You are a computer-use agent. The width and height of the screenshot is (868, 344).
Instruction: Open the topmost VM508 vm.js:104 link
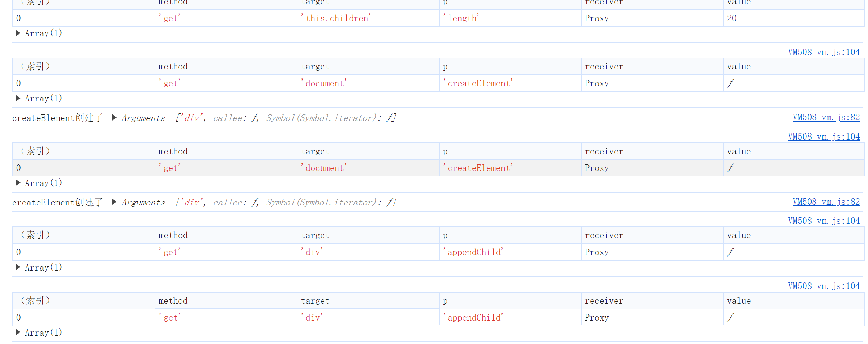click(824, 52)
